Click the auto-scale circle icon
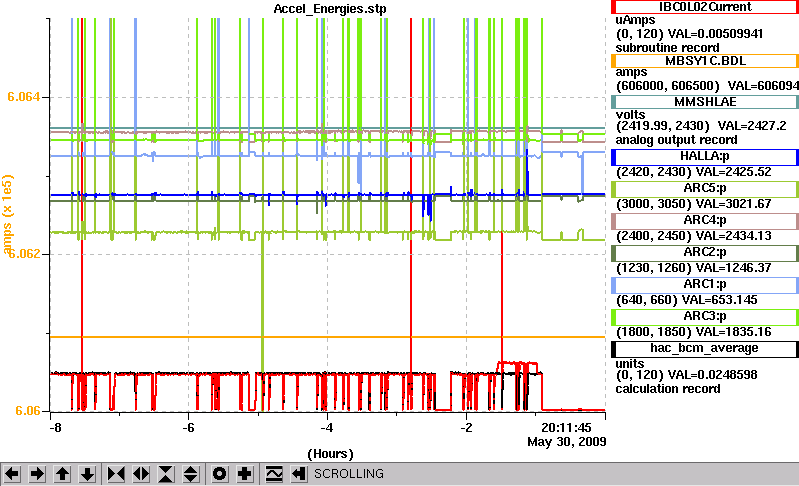This screenshot has width=799, height=486. pos(220,474)
